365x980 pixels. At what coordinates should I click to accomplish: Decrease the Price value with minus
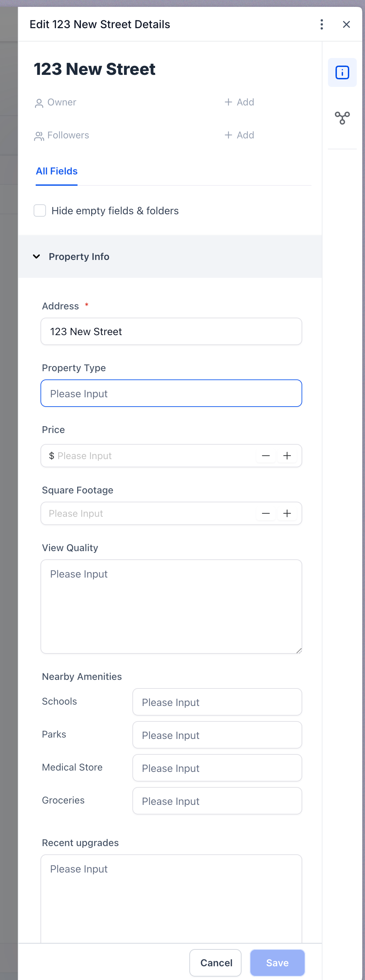pyautogui.click(x=266, y=455)
